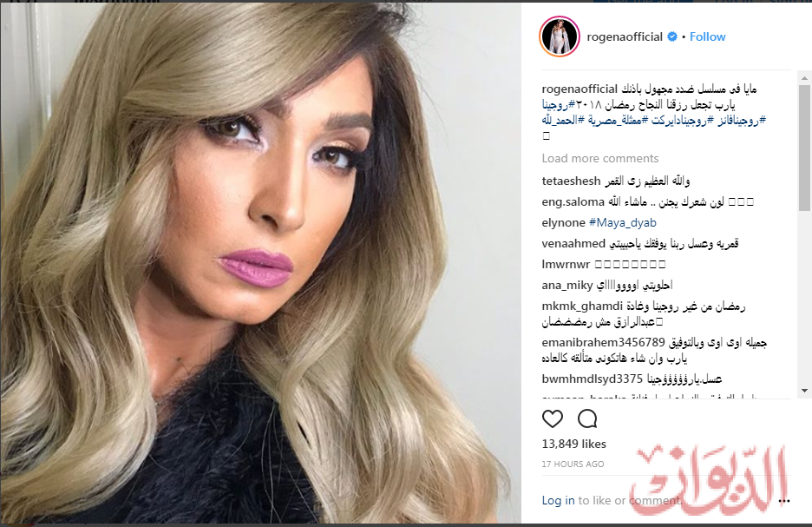Open venaahmed commenter profile
Image resolution: width=812 pixels, height=527 pixels.
[573, 244]
